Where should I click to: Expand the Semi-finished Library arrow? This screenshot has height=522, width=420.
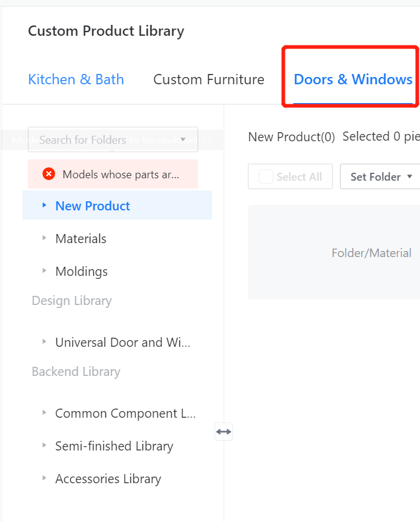[44, 446]
